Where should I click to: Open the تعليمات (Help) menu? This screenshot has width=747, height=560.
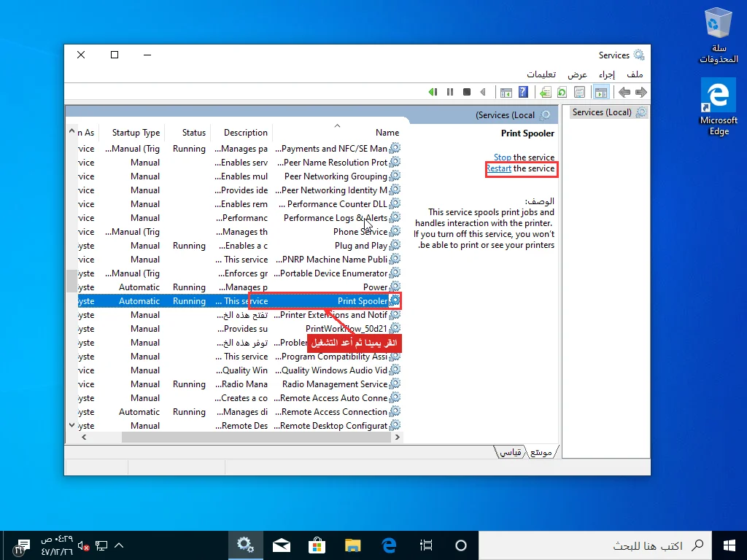tap(541, 74)
